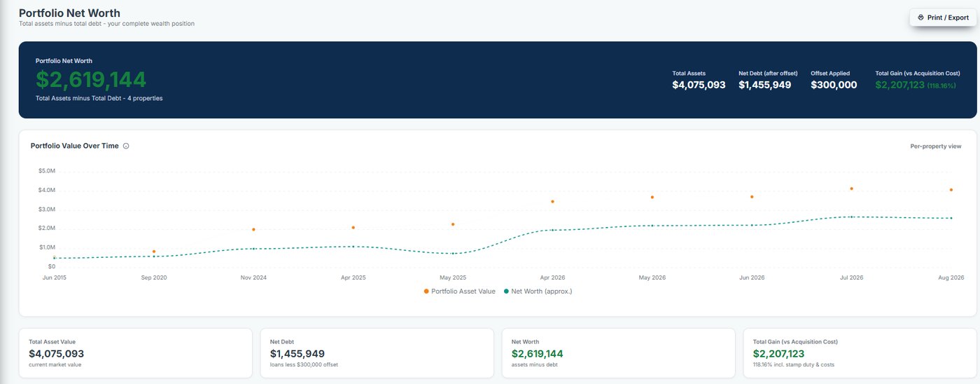This screenshot has height=384, width=980.
Task: Toggle the Portfolio Asset Value legend item
Action: (459, 291)
